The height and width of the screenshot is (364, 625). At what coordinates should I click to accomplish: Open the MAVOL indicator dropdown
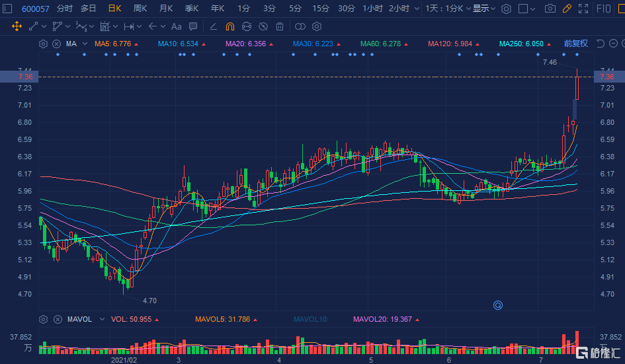[101, 319]
